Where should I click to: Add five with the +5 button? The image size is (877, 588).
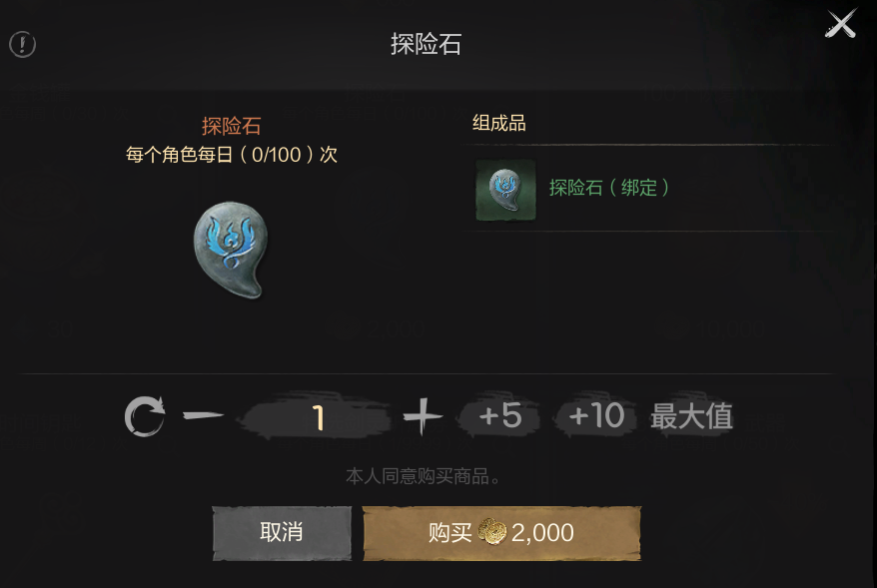tap(499, 416)
